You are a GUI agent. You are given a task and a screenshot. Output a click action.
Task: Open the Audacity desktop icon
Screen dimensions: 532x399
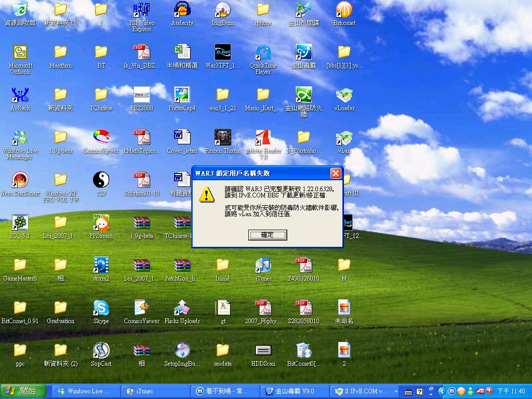click(x=182, y=10)
